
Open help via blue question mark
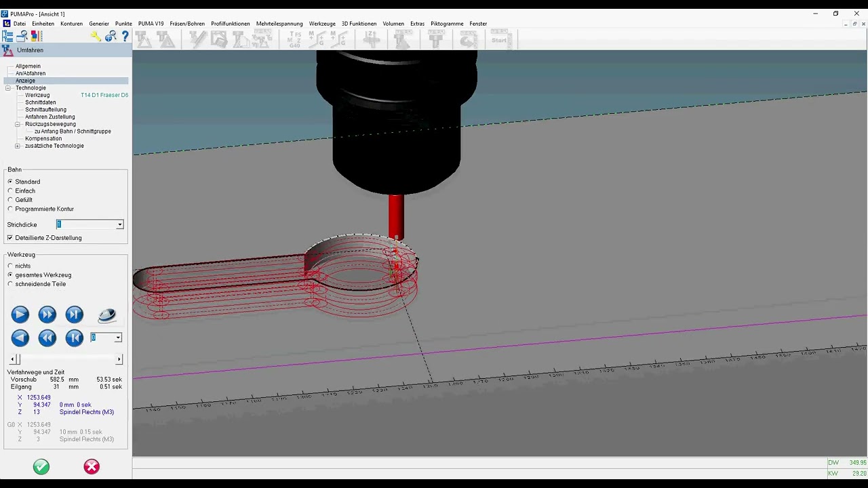tap(125, 37)
